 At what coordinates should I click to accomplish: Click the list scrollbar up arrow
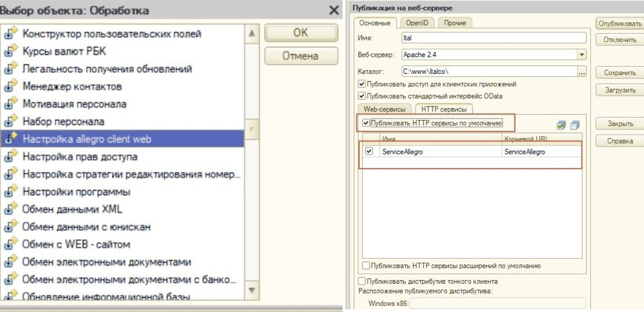tap(252, 33)
